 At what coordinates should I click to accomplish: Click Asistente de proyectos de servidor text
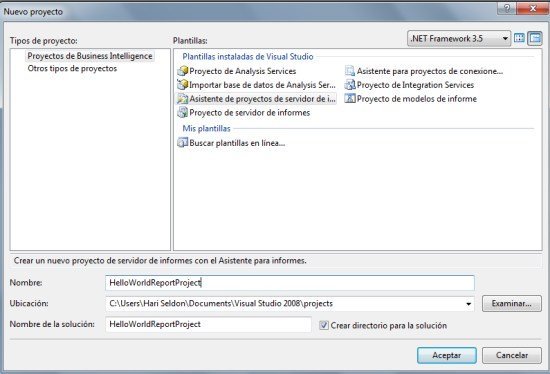point(262,99)
